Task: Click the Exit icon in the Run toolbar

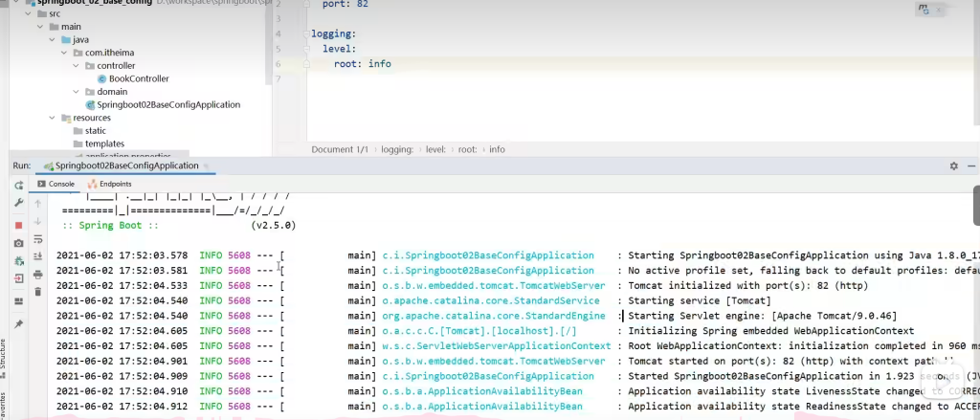Action: [x=18, y=278]
